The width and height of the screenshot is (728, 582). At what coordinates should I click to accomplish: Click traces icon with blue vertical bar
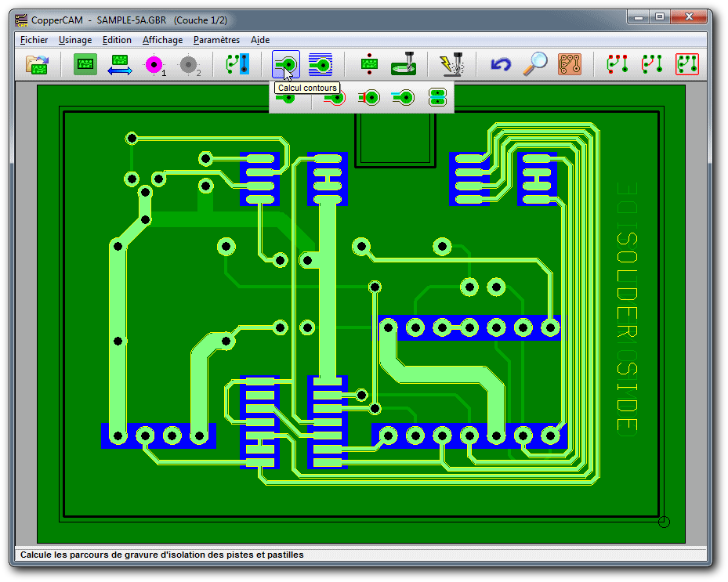237,63
